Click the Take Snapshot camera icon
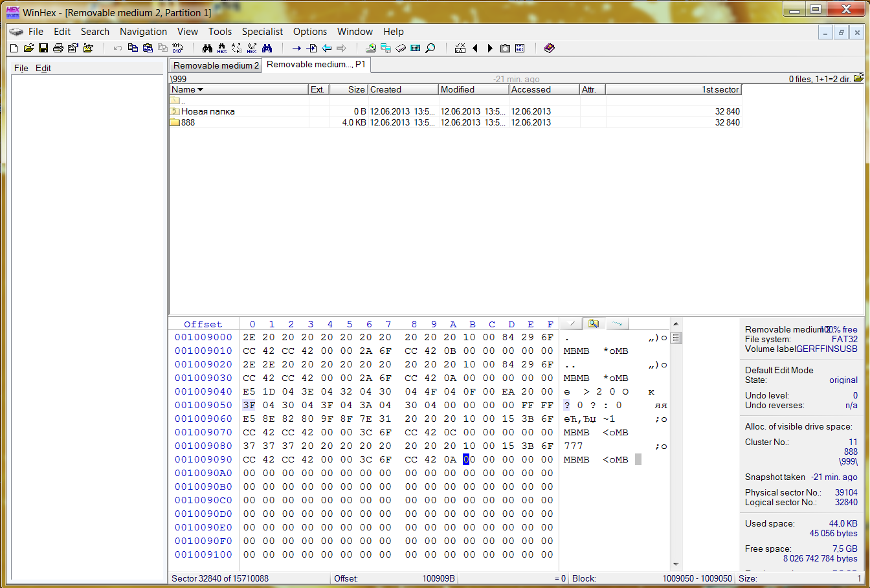The image size is (870, 588). [x=505, y=48]
